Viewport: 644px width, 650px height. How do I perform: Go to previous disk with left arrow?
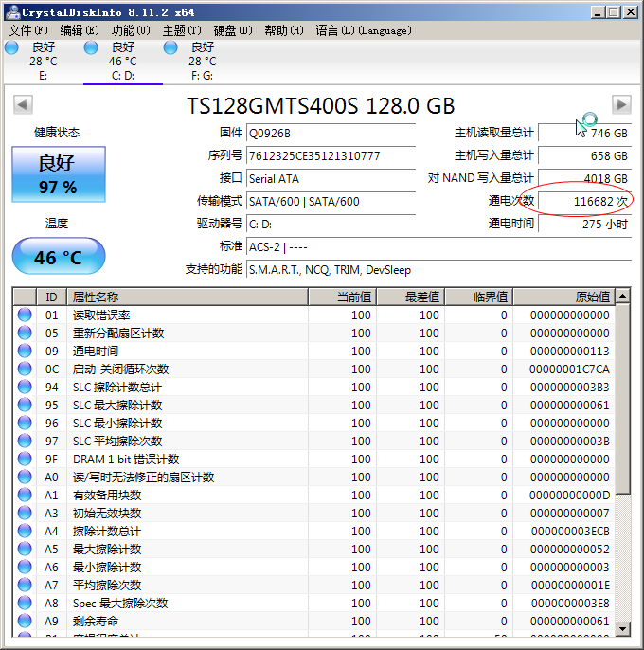coord(23,104)
